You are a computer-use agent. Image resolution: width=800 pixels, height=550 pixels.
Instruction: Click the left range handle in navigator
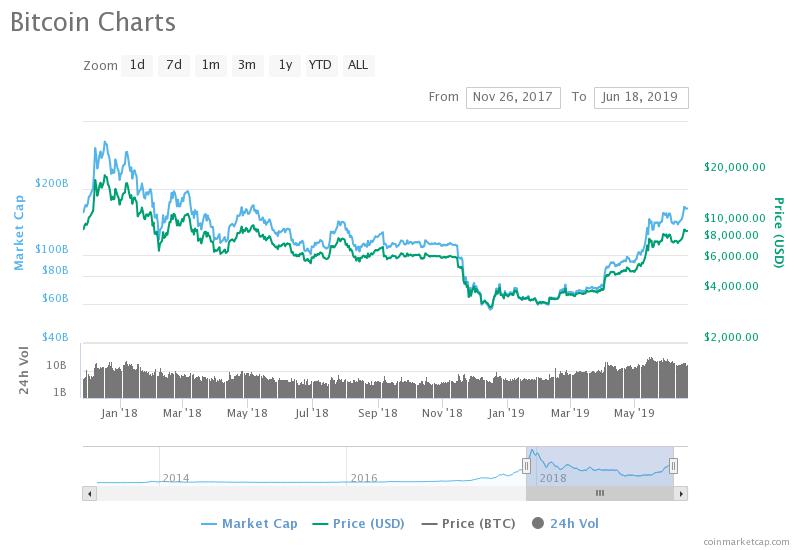526,465
